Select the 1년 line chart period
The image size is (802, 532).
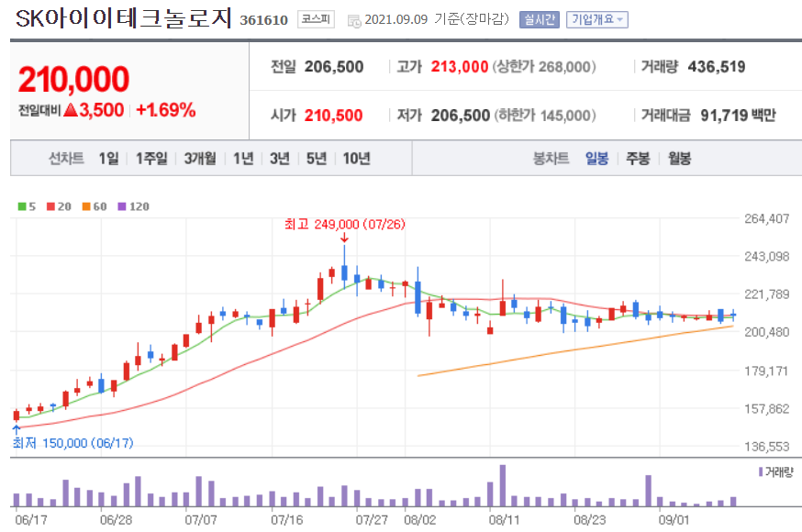coord(243,159)
